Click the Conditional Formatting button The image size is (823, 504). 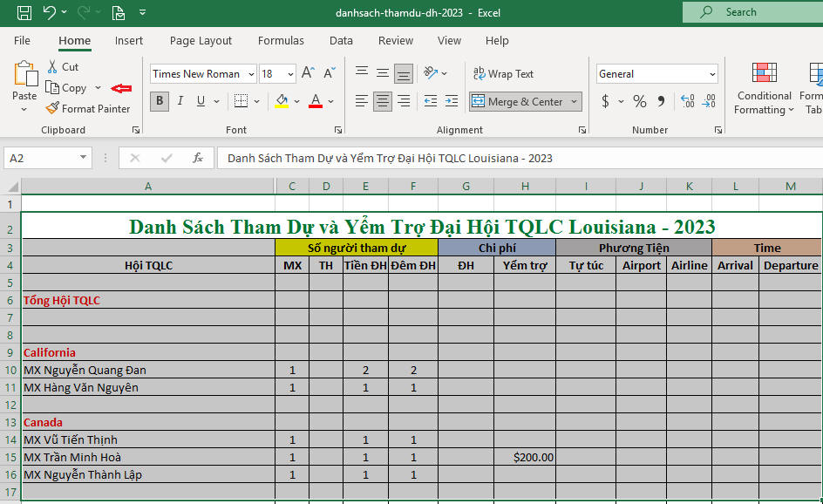[764, 92]
